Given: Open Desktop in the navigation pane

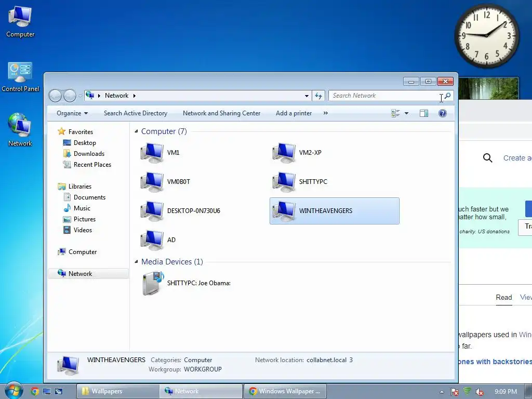Looking at the screenshot, I should click(85, 143).
